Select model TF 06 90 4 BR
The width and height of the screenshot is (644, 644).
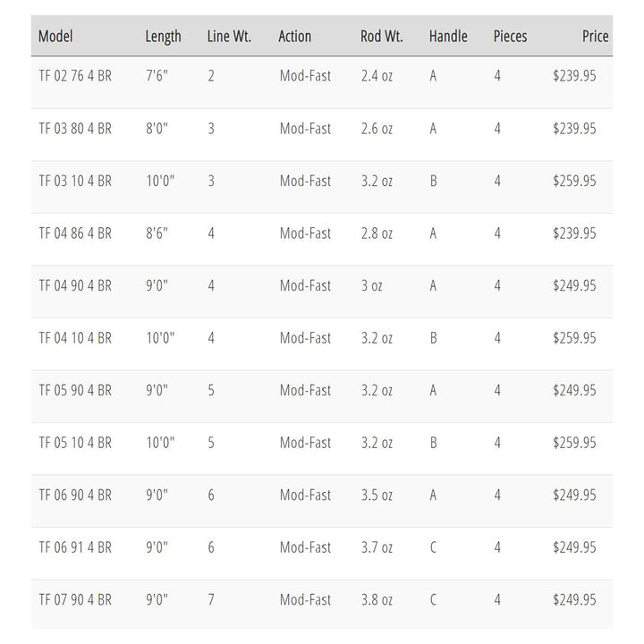[x=75, y=495]
